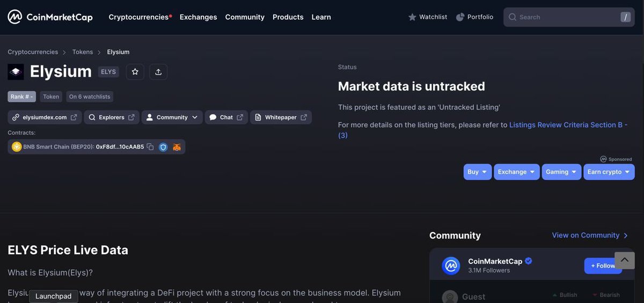Click the Elysium breadcrumb item
The image size is (644, 303).
coord(118,52)
